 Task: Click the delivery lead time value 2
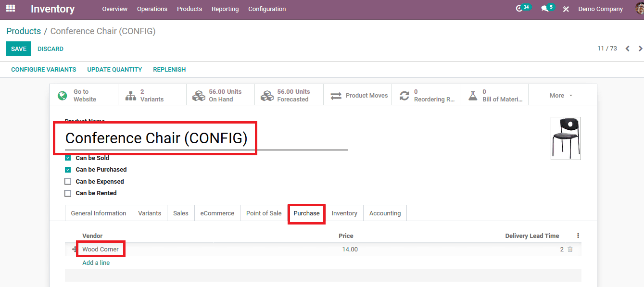(x=562, y=250)
